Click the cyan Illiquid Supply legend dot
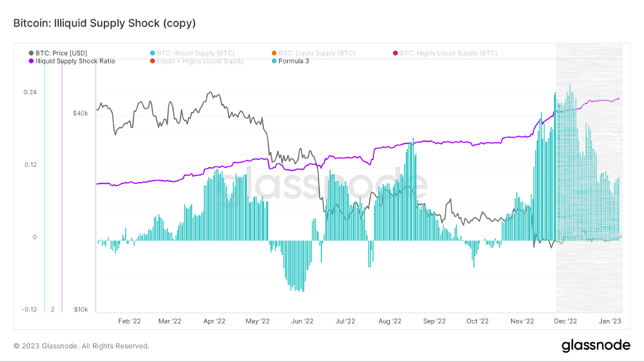Image resolution: width=644 pixels, height=362 pixels. (x=151, y=53)
